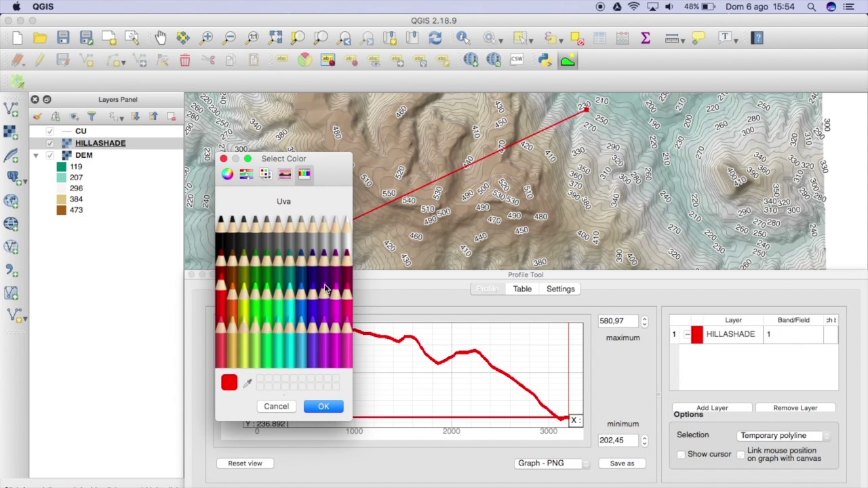
Task: Click the Map Tips speech bubble icon
Action: click(698, 38)
